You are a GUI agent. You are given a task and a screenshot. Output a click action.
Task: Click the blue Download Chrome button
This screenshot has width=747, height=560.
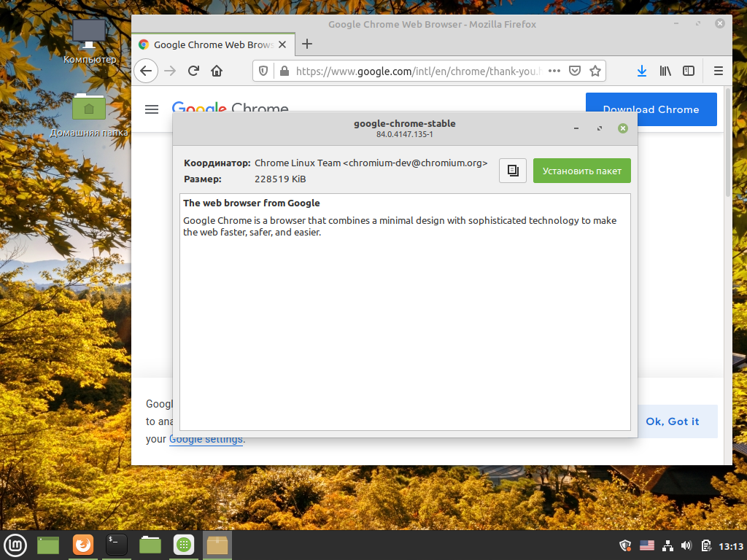point(651,109)
